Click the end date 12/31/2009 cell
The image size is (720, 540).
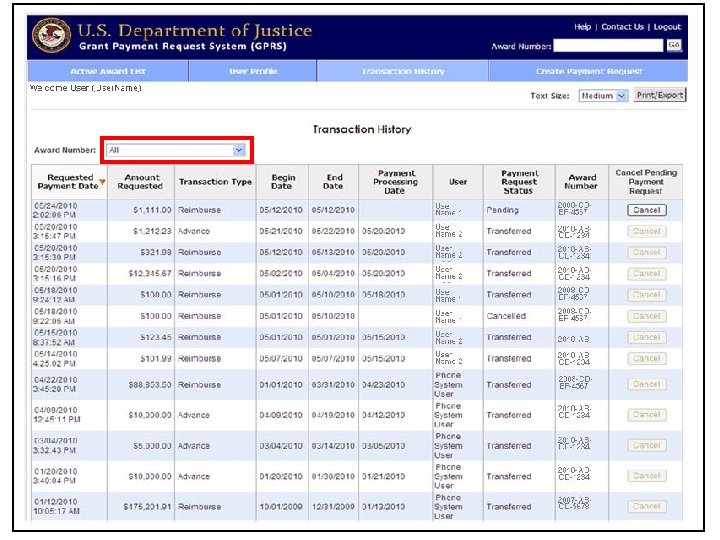[333, 507]
